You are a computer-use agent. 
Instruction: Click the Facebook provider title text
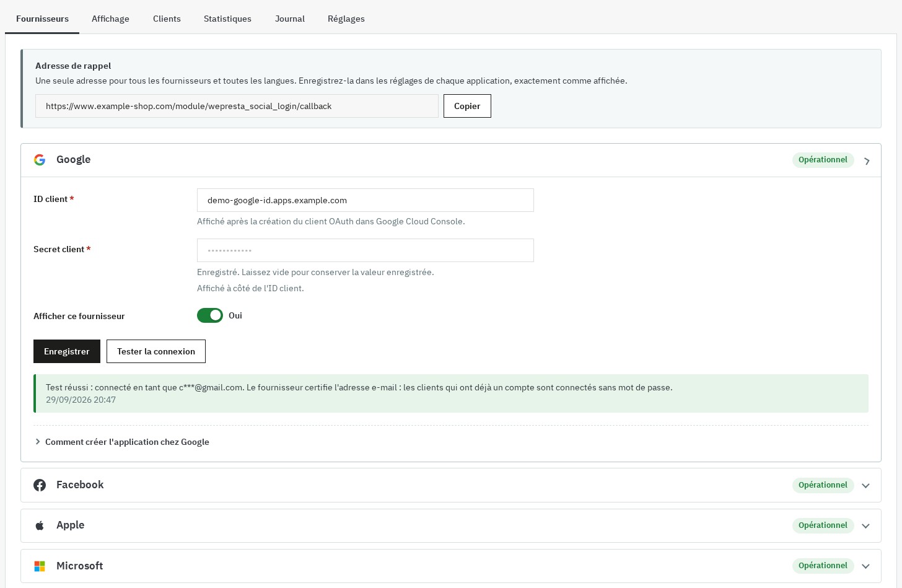(80, 485)
